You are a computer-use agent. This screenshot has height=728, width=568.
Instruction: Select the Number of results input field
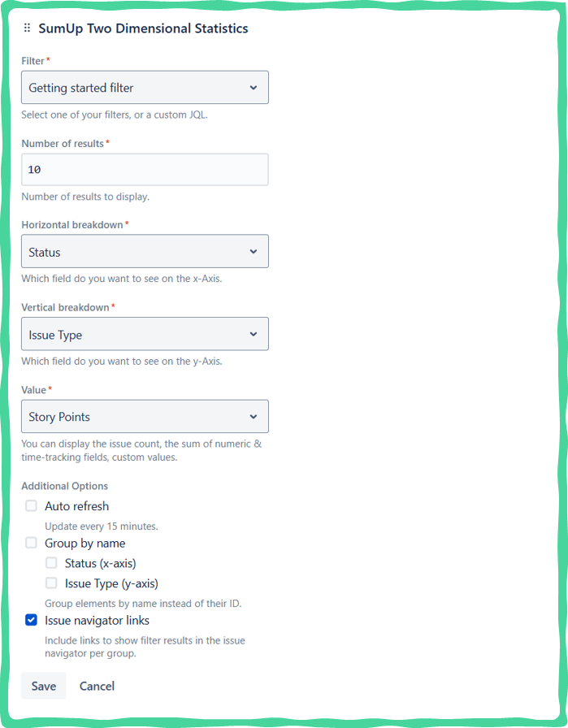point(145,169)
